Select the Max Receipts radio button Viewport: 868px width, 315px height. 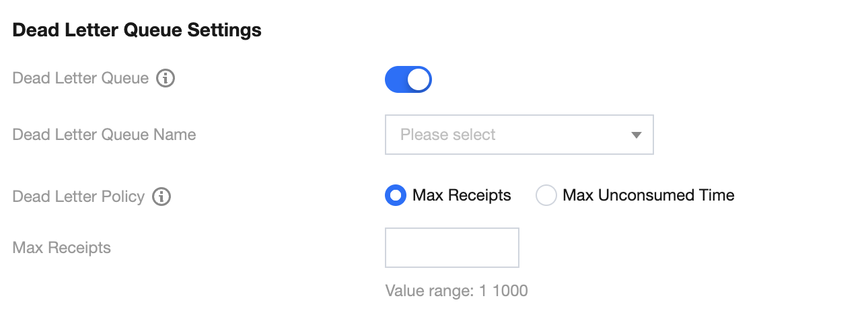(396, 196)
